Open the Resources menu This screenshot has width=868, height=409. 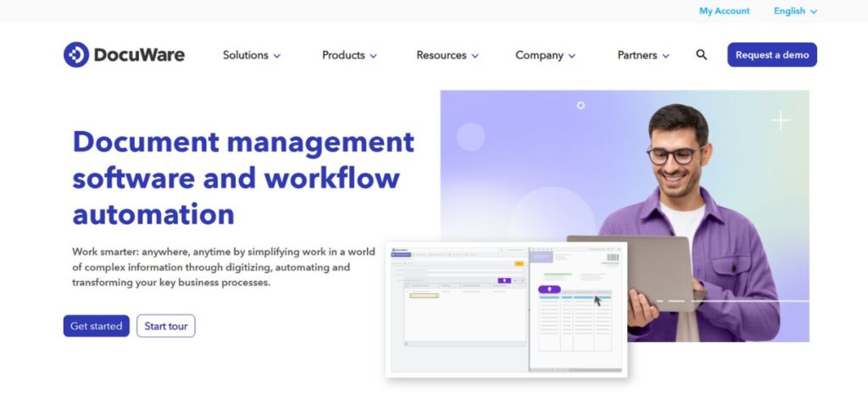point(447,55)
